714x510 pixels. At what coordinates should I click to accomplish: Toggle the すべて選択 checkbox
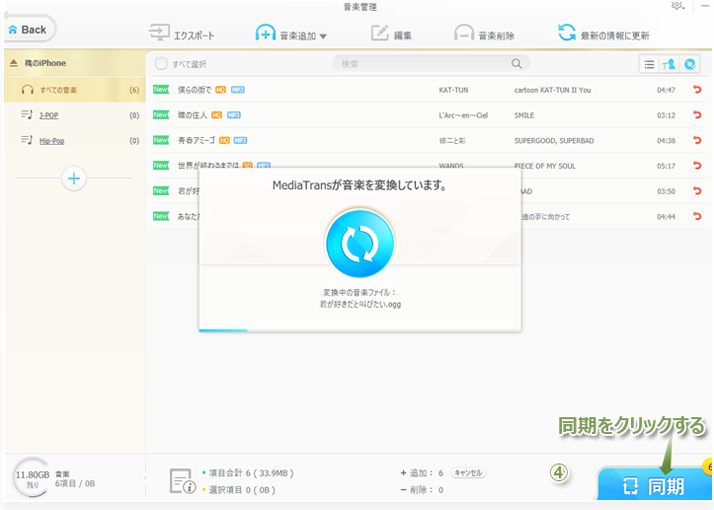click(161, 64)
